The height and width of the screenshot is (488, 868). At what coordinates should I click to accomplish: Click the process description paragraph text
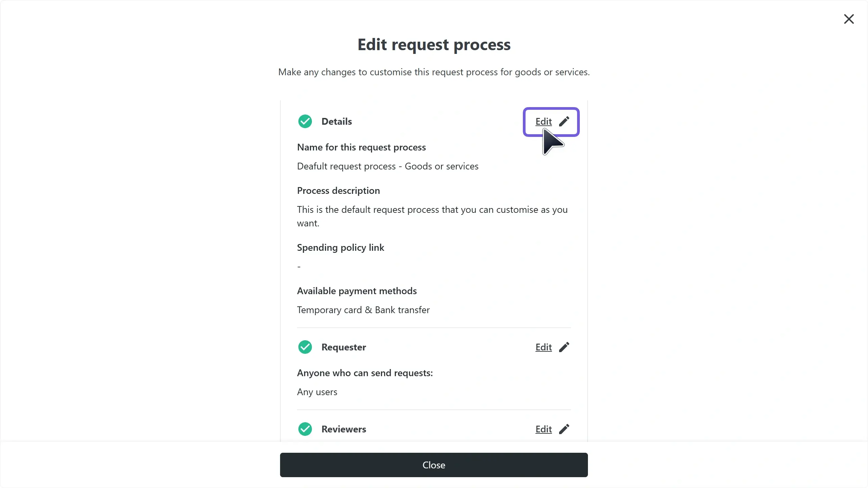click(432, 216)
